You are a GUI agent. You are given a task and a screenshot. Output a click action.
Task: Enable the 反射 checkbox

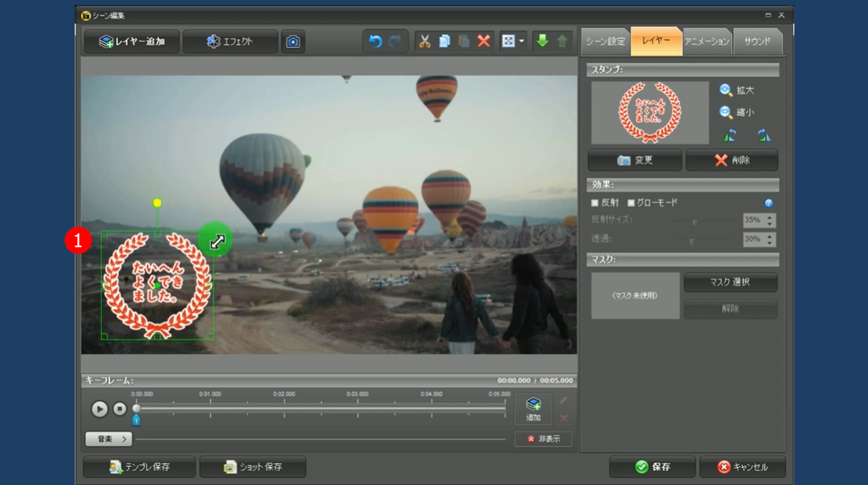click(595, 203)
